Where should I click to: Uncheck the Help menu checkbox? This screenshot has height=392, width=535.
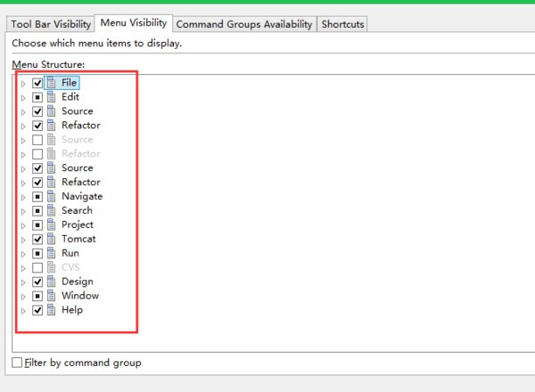coord(37,311)
